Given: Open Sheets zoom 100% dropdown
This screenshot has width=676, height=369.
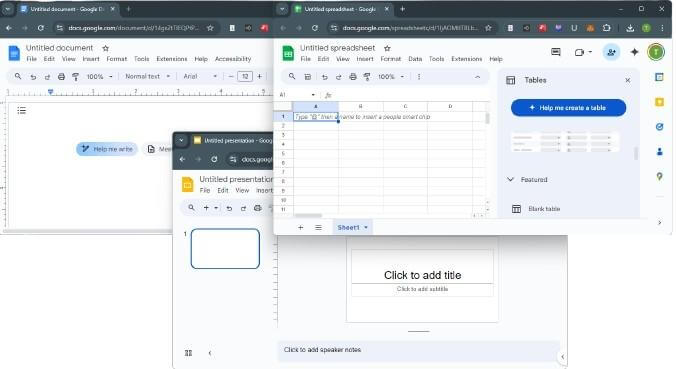Looking at the screenshot, I should click(x=391, y=77).
